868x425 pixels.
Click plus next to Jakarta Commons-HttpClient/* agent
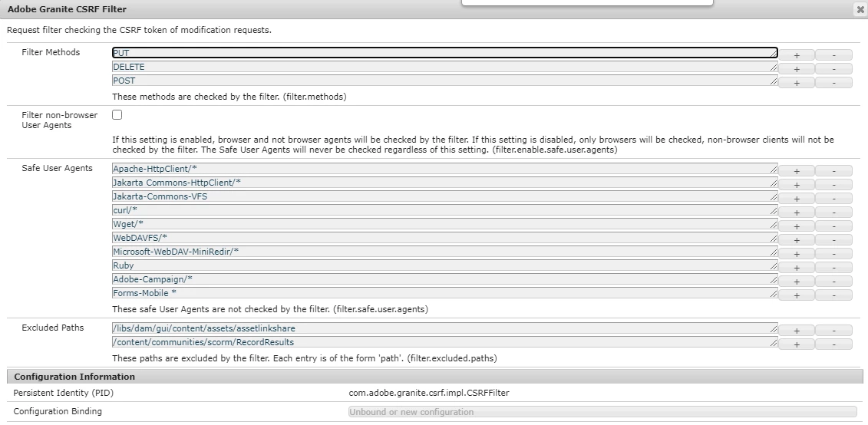point(797,184)
